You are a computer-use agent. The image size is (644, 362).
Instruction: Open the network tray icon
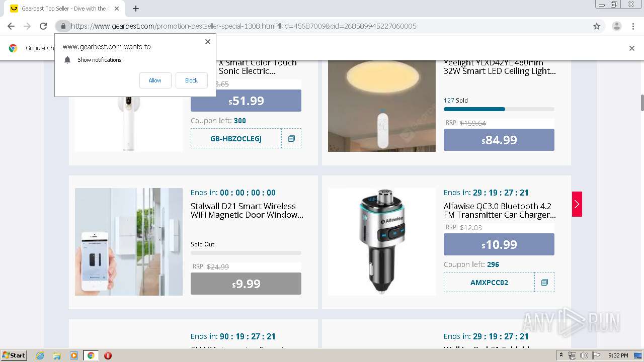pos(572,355)
